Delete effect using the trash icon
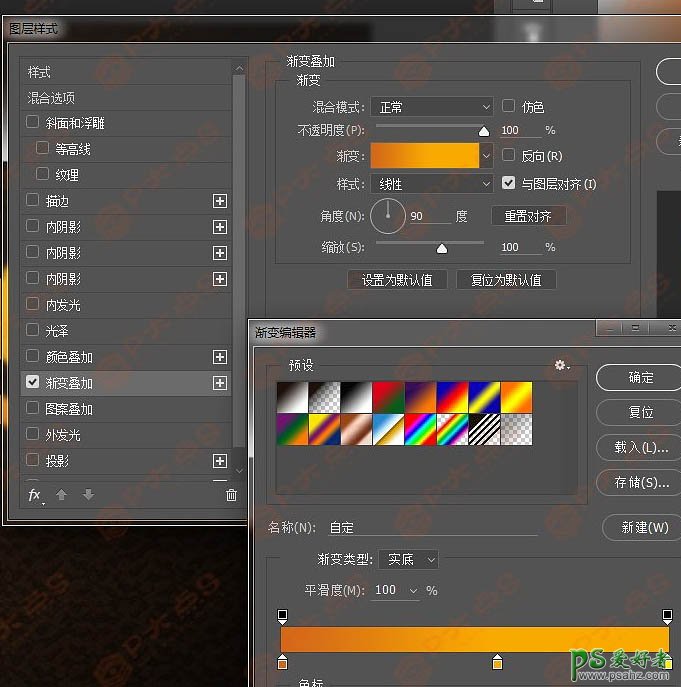 coord(232,495)
